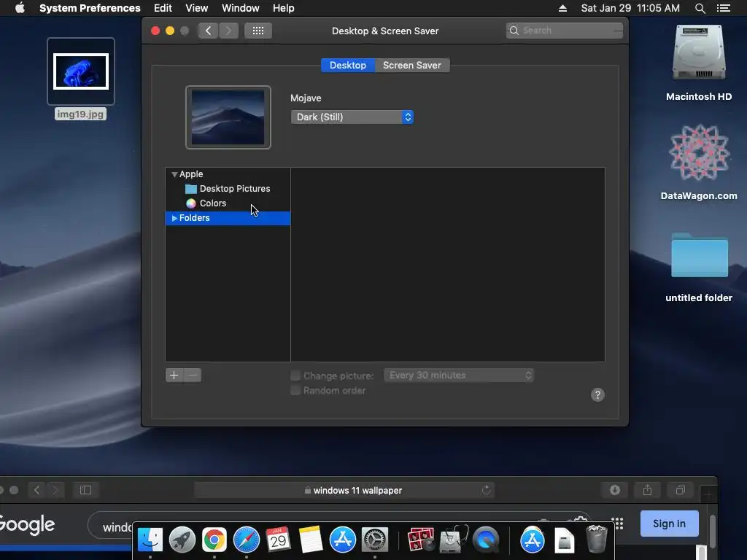
Task: Select the Macintosh HD desktop icon
Action: pyautogui.click(x=699, y=63)
